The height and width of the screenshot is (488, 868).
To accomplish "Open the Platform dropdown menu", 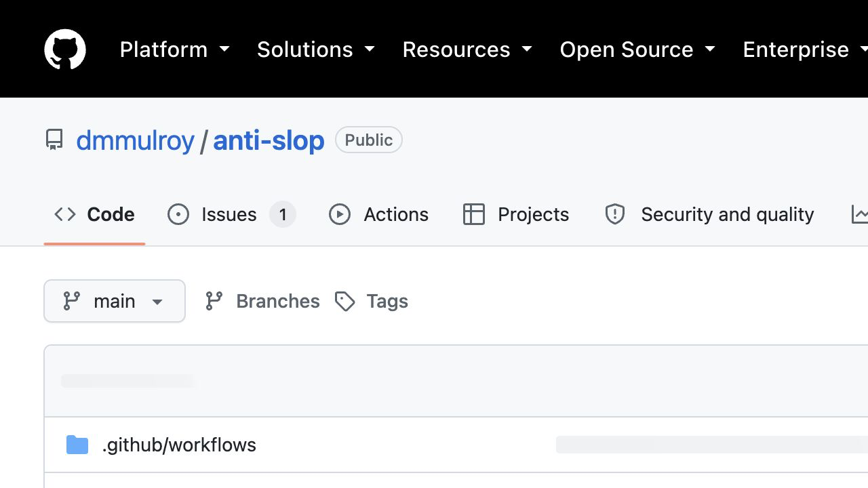I will 174,49.
